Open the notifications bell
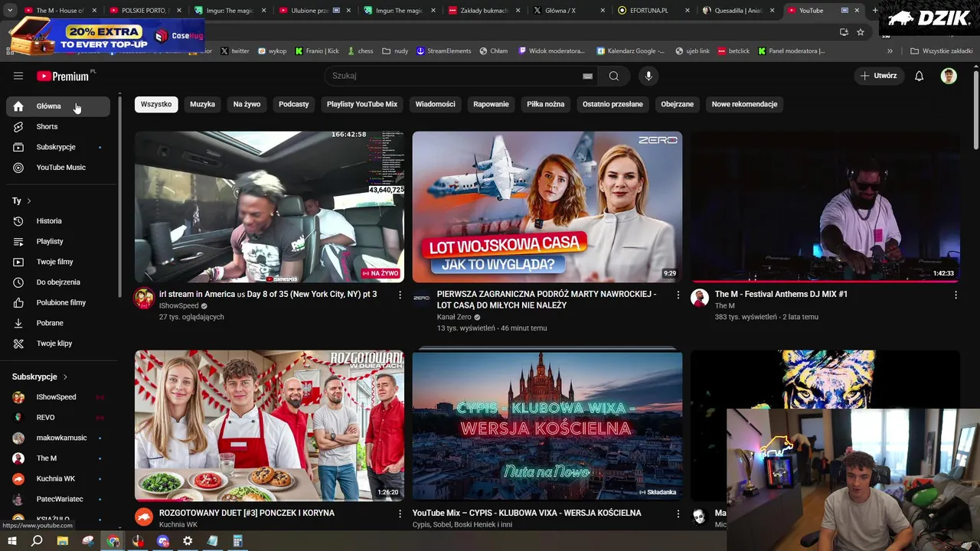 920,76
